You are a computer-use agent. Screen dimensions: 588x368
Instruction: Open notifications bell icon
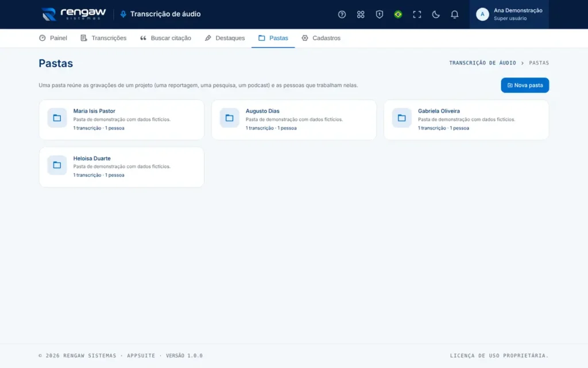tap(454, 14)
